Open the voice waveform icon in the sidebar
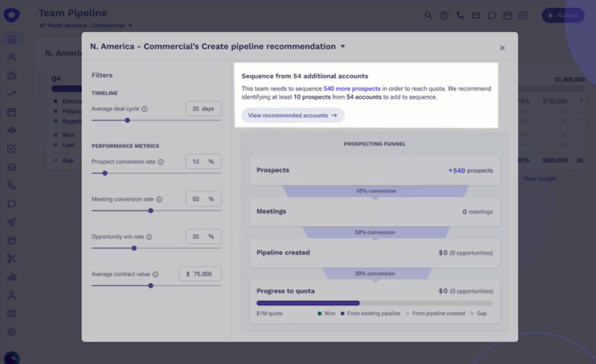This screenshot has width=596, height=364. tap(12, 130)
